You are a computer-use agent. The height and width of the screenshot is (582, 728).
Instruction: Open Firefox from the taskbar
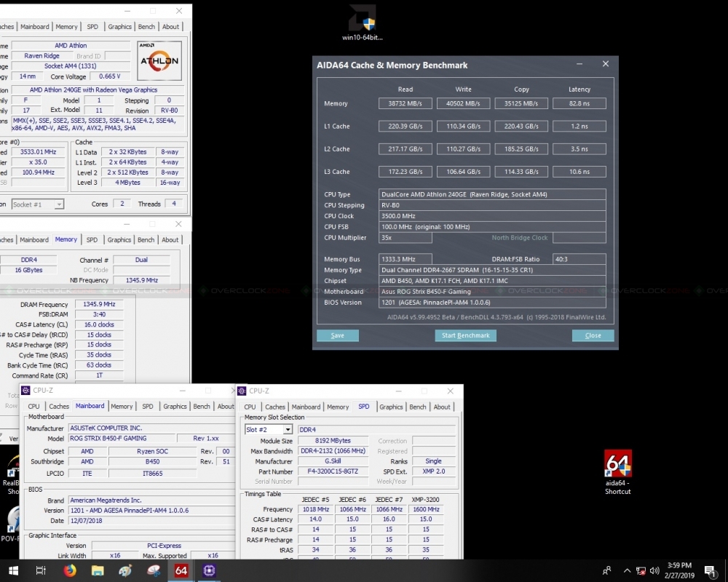(x=70, y=570)
